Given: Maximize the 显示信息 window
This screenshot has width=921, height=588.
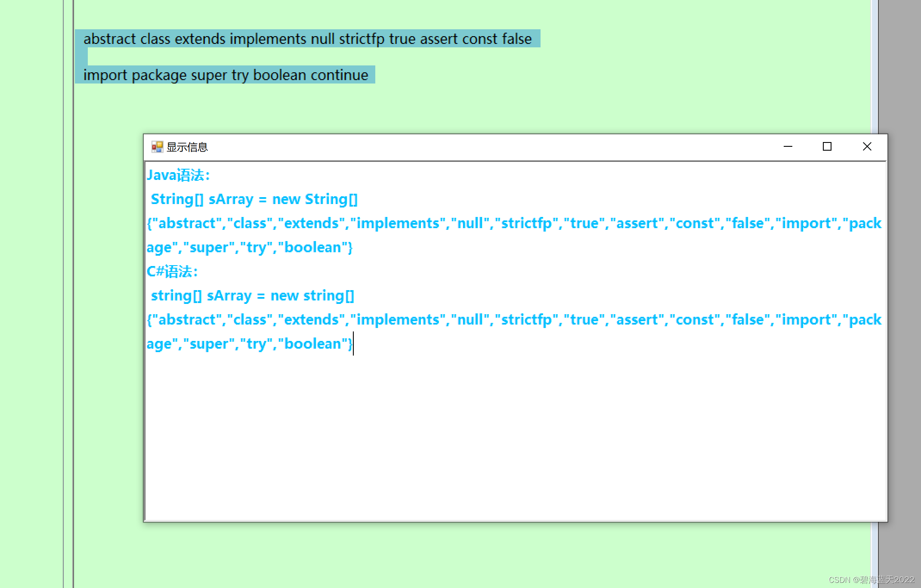Looking at the screenshot, I should point(827,147).
